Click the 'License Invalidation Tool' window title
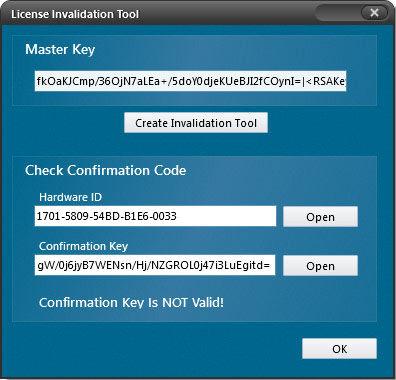 (x=75, y=14)
